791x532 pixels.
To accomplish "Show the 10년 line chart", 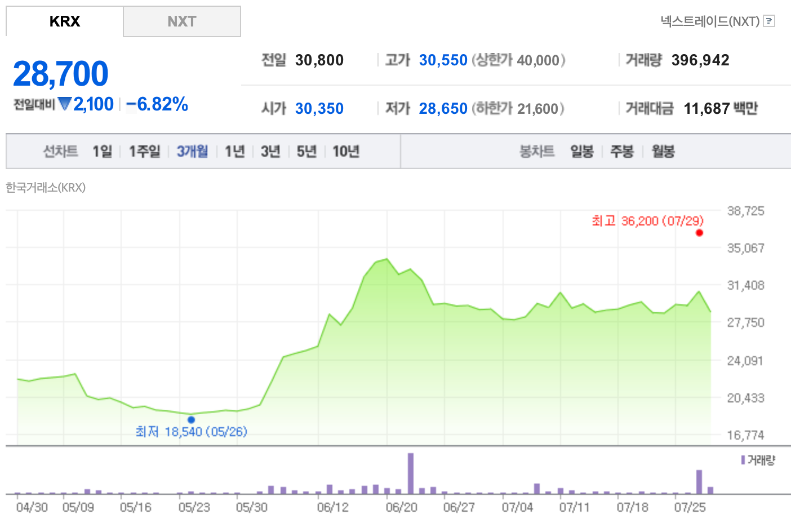I will coord(346,152).
